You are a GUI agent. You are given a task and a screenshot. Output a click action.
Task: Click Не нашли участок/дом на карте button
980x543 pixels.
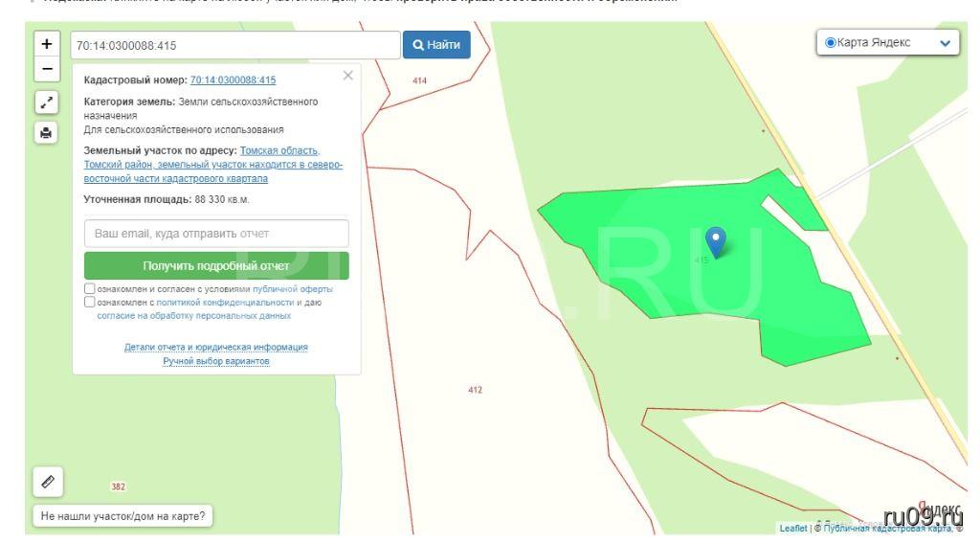tap(124, 516)
